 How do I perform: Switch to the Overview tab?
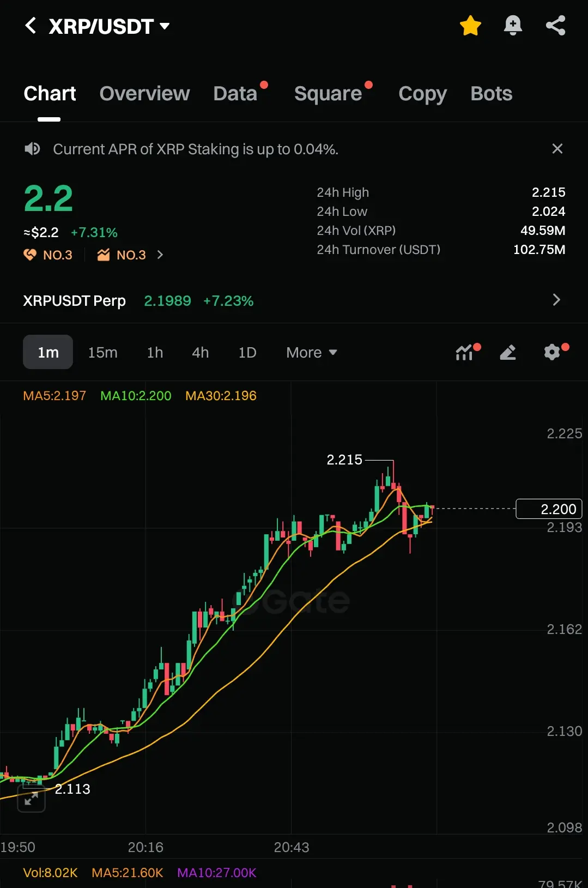pyautogui.click(x=144, y=94)
